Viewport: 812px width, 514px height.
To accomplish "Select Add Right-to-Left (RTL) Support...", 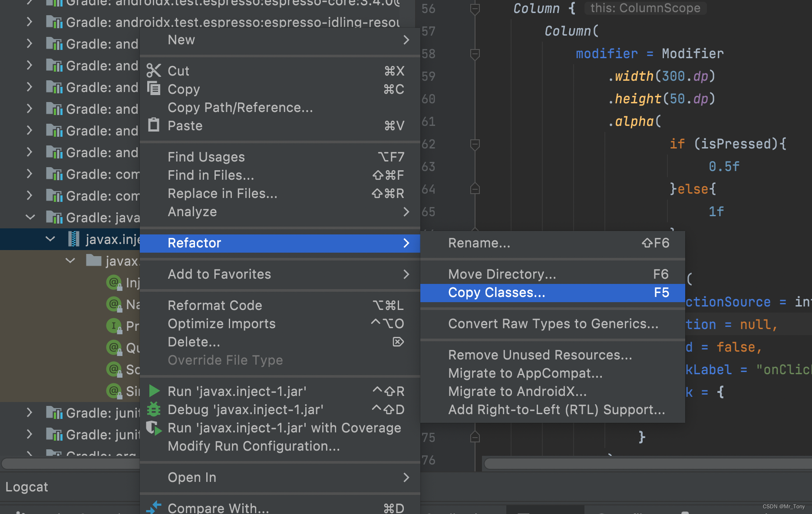I will (553, 410).
